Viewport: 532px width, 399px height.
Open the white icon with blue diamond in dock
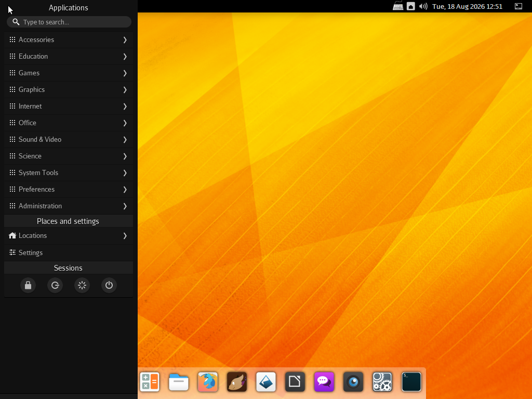266,382
